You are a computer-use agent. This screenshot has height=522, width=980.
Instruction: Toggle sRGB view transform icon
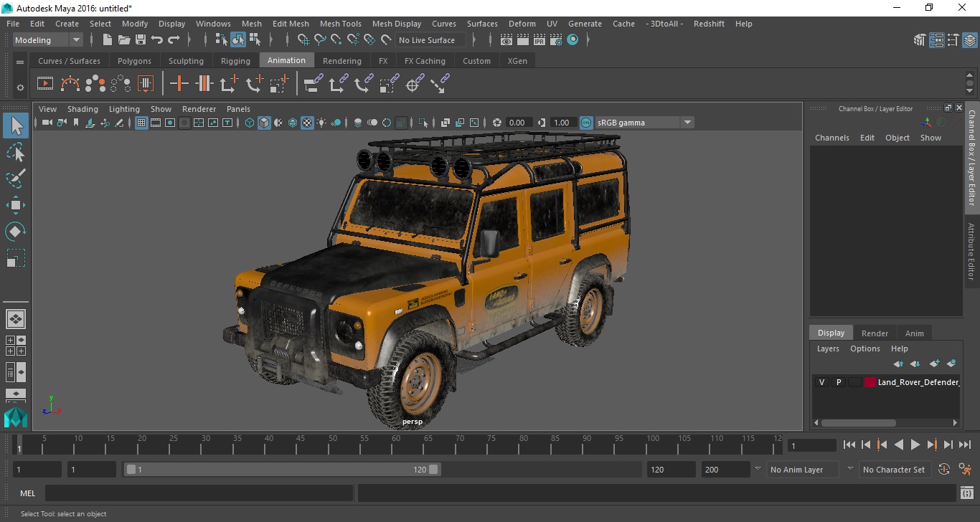coord(586,123)
